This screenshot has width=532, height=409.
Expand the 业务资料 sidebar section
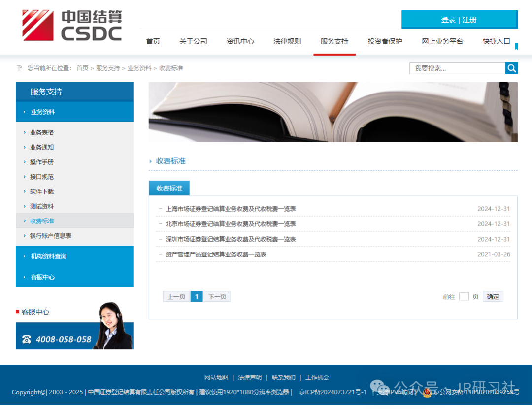75,112
